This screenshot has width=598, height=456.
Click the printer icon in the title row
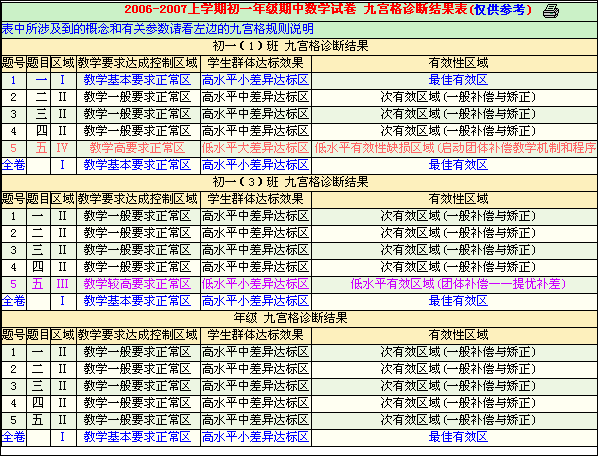tap(551, 11)
